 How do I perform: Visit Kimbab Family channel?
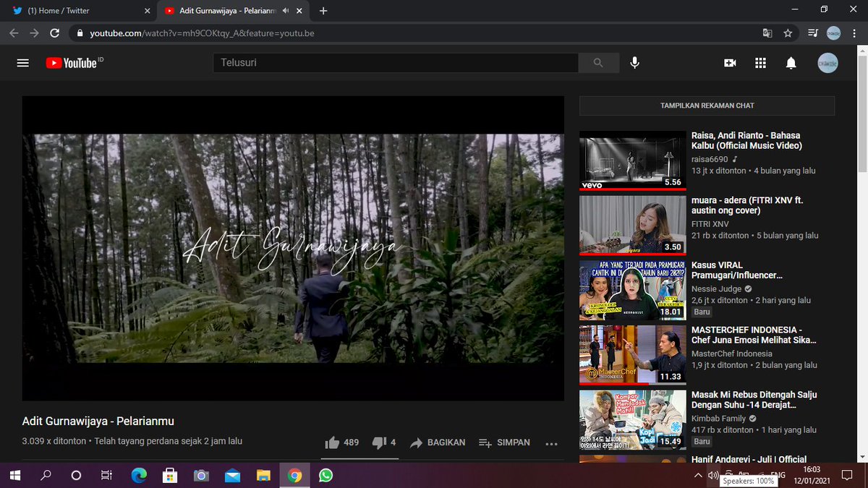pos(719,419)
